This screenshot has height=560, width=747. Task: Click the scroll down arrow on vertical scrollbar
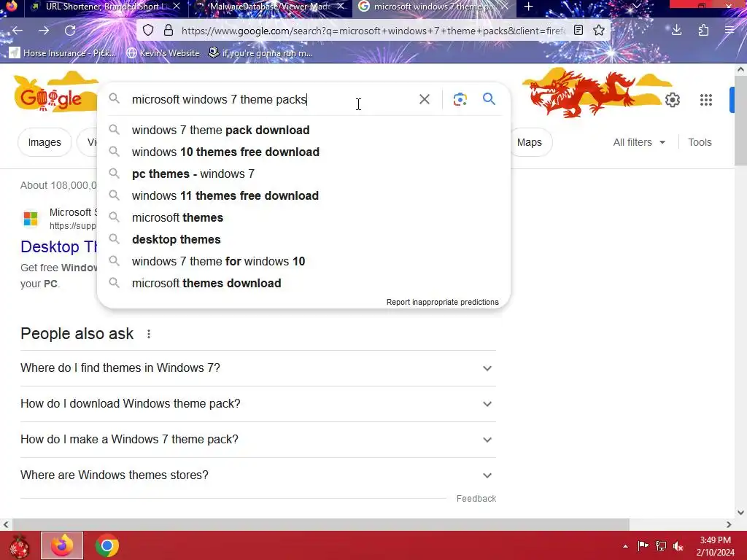(x=740, y=513)
